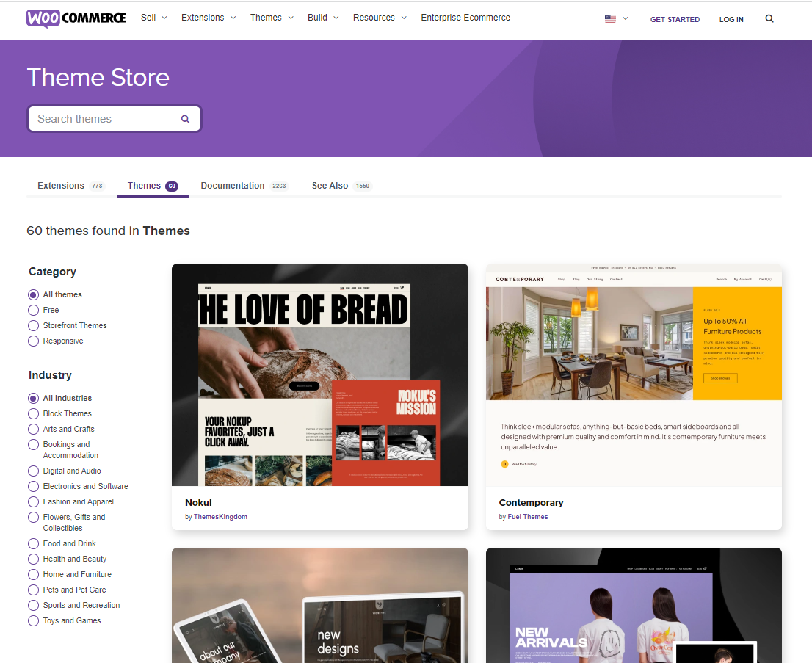Select Digital and Audio radio
The image size is (812, 663).
point(33,471)
